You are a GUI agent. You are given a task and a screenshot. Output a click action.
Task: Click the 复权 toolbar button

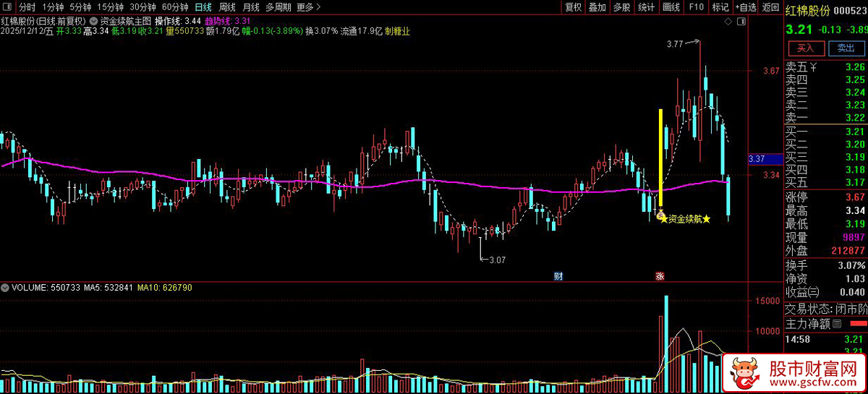[574, 7]
